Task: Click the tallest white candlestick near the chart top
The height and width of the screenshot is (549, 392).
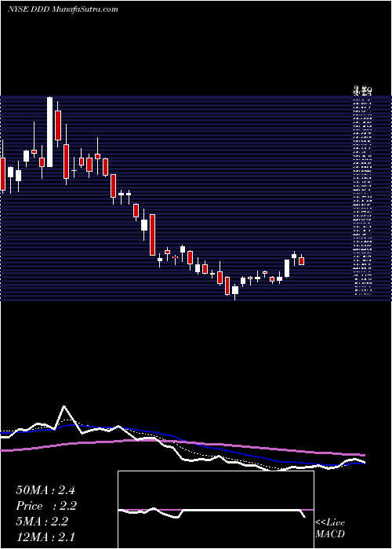Action: click(x=49, y=132)
